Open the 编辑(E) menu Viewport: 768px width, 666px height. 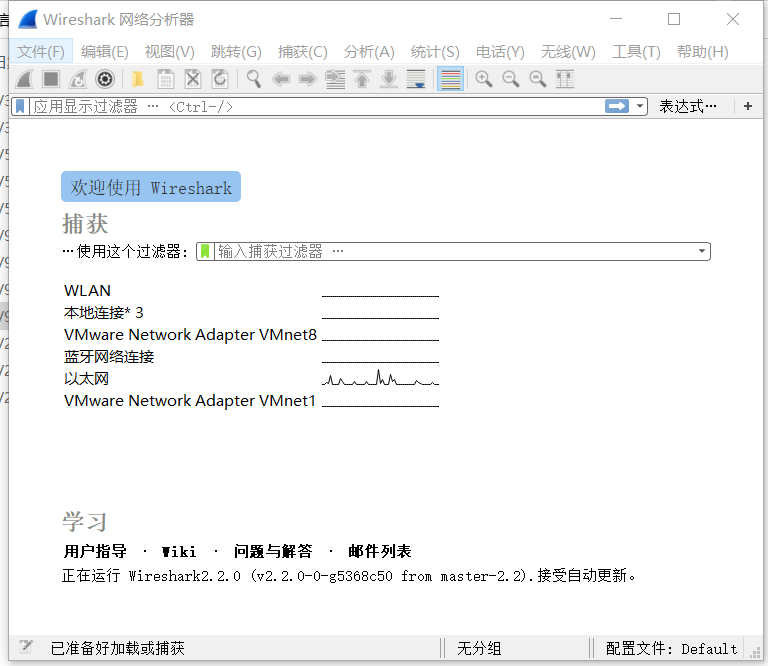coord(105,51)
